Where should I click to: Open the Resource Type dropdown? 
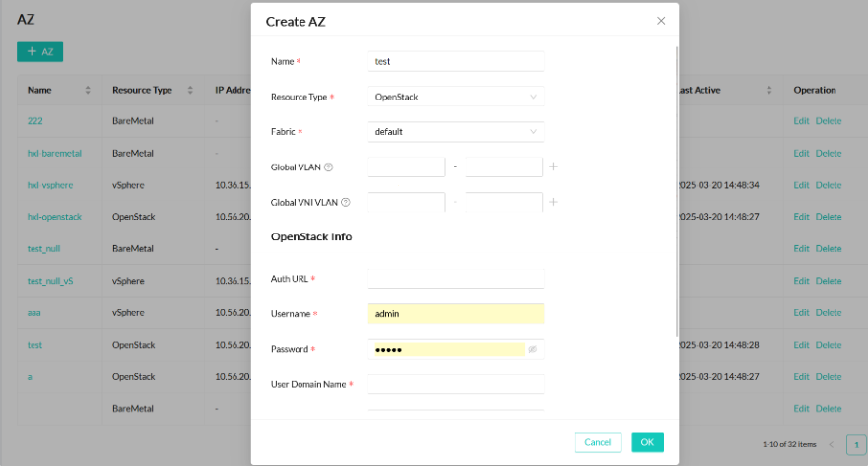pyautogui.click(x=455, y=97)
